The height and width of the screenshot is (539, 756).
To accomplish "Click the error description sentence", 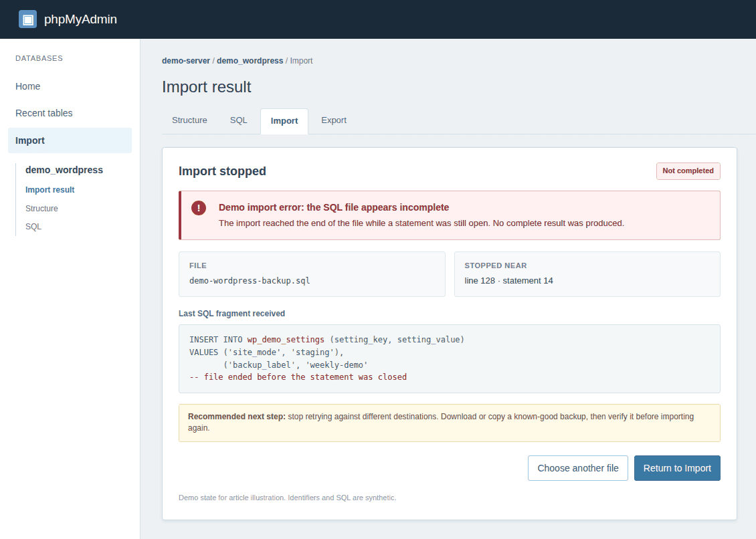I will 421,223.
